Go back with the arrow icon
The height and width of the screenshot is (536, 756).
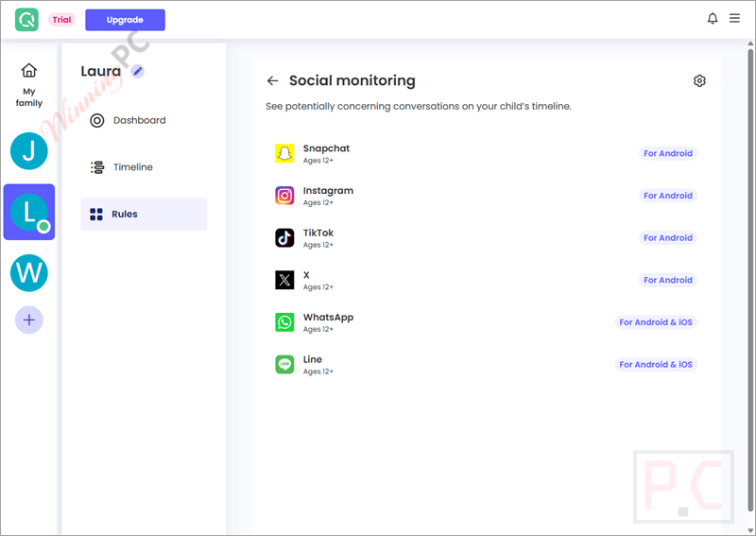[272, 80]
